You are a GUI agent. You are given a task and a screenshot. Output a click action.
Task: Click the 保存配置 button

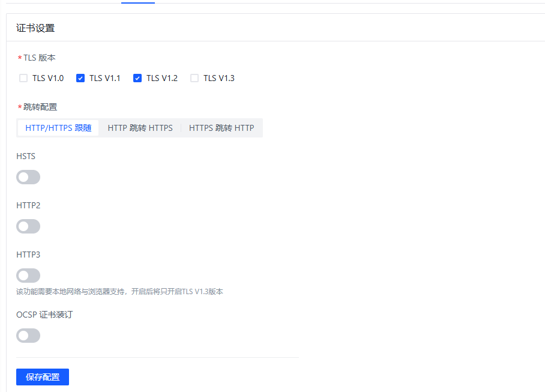43,377
